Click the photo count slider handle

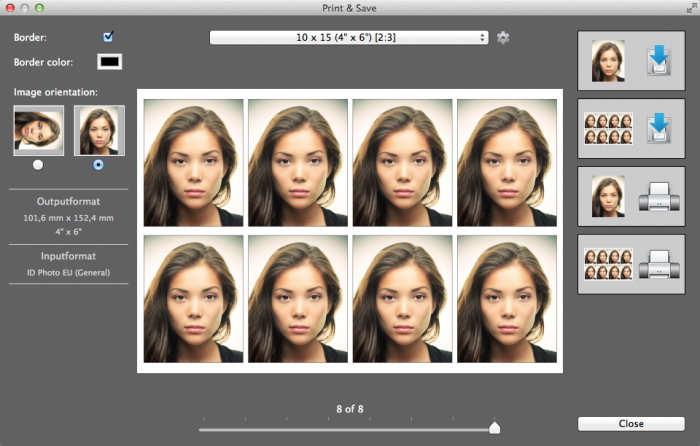[494, 428]
